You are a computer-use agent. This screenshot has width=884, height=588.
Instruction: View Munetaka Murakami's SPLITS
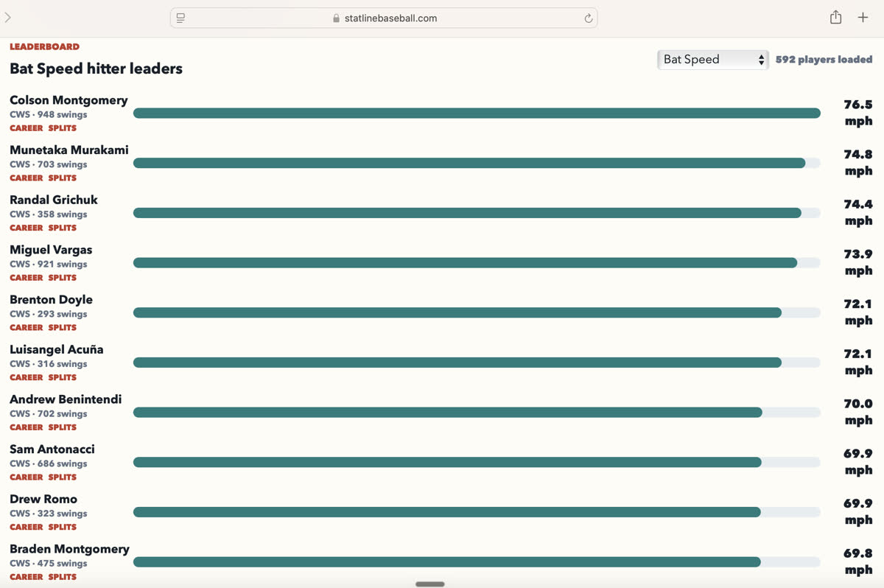(63, 178)
